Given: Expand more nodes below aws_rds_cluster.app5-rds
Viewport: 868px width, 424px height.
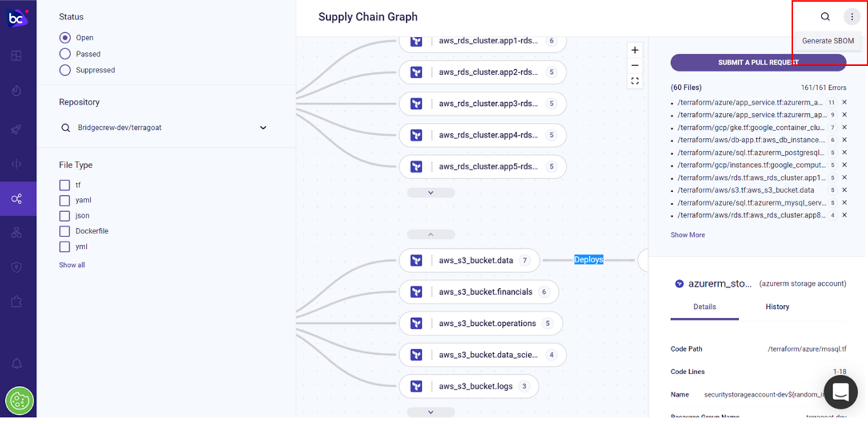Looking at the screenshot, I should 431,193.
